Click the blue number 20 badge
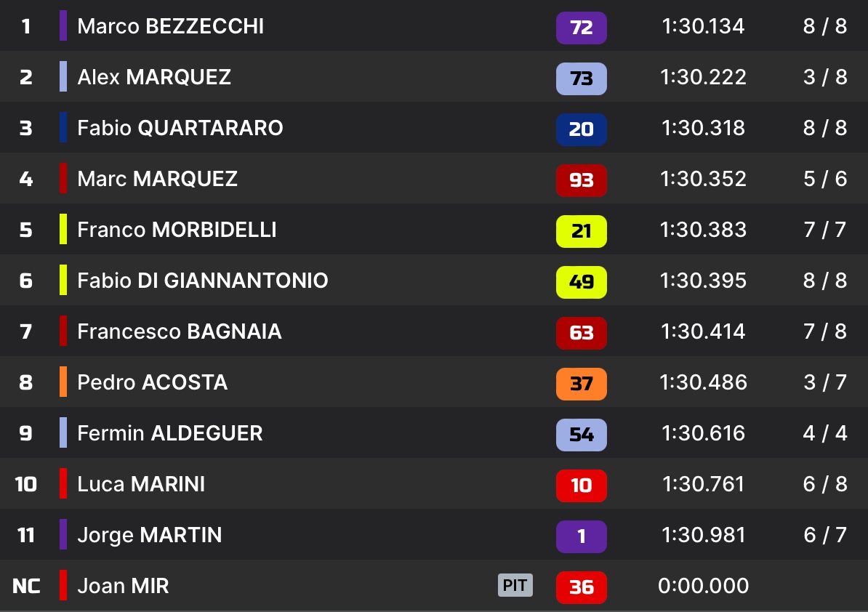 coord(581,129)
